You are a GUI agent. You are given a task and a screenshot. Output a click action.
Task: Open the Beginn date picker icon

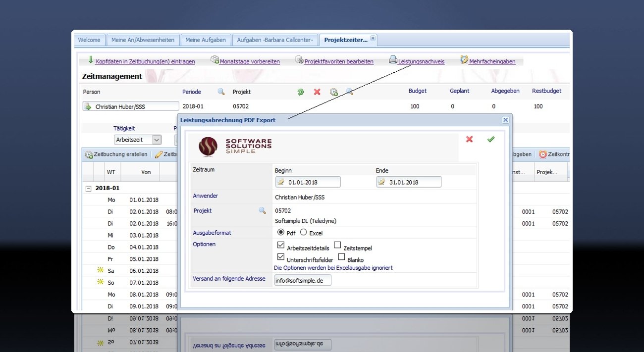pos(281,182)
